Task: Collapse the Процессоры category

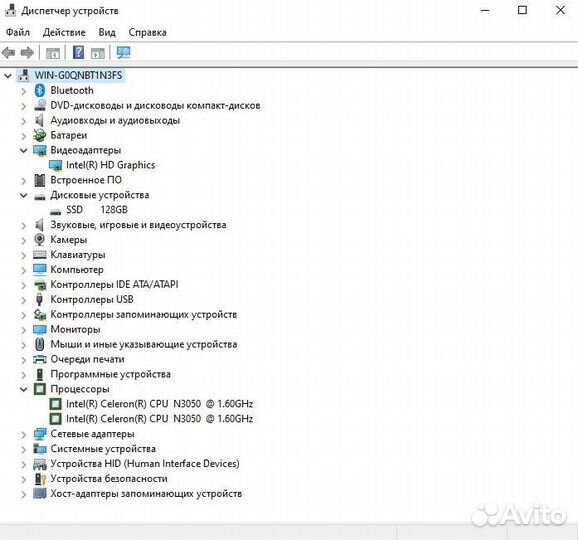Action: click(x=24, y=389)
